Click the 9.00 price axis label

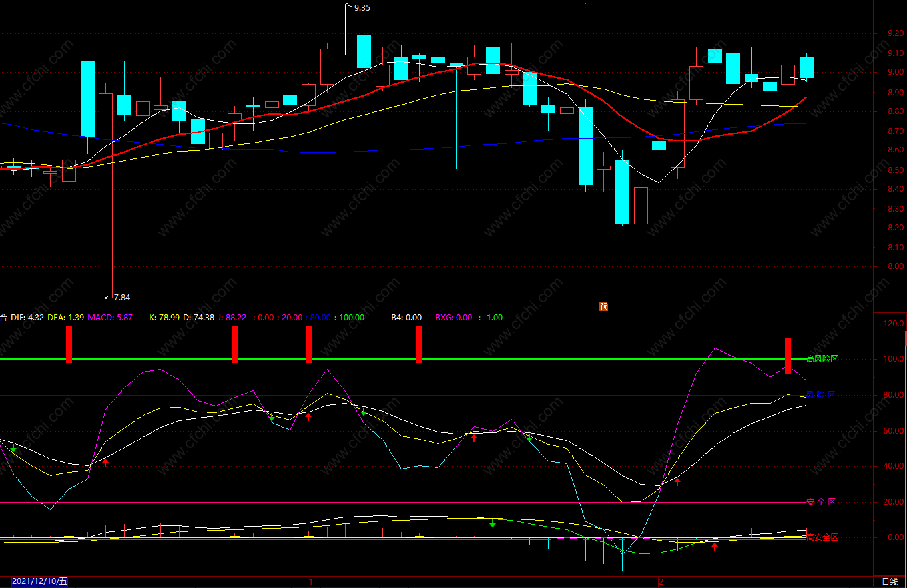coord(895,73)
